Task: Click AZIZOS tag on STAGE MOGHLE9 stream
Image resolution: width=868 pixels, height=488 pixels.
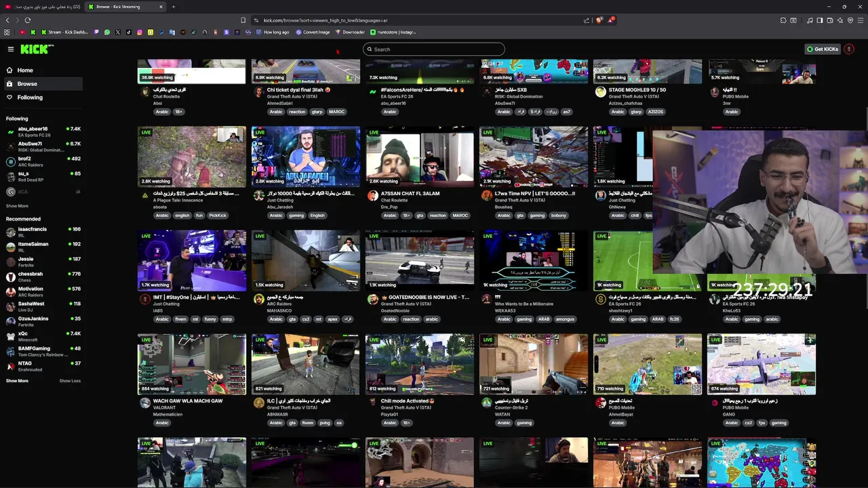Action: coord(655,112)
